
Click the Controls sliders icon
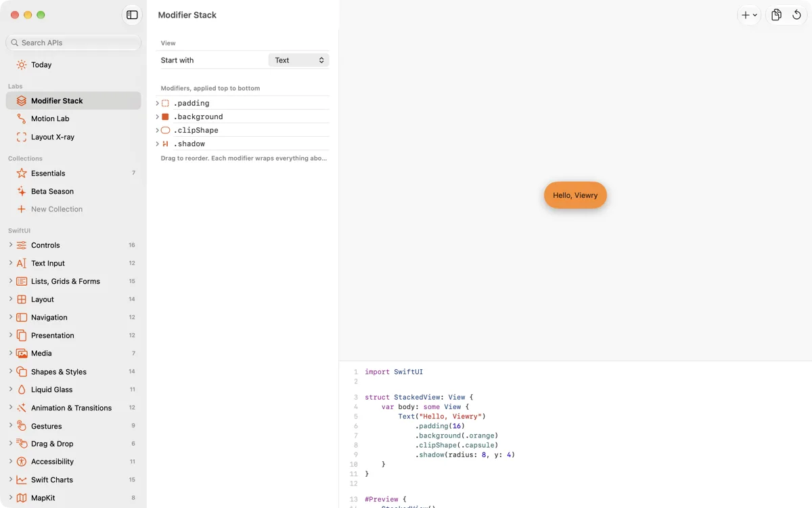tap(22, 245)
